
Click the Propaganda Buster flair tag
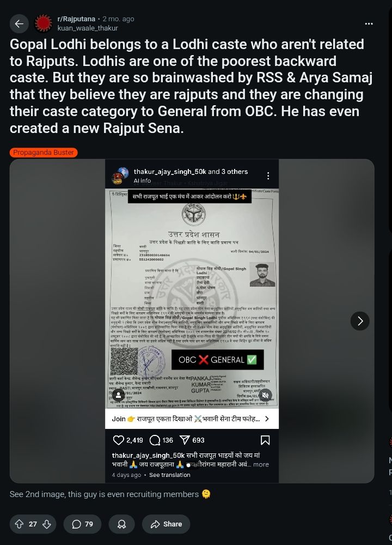pyautogui.click(x=44, y=152)
